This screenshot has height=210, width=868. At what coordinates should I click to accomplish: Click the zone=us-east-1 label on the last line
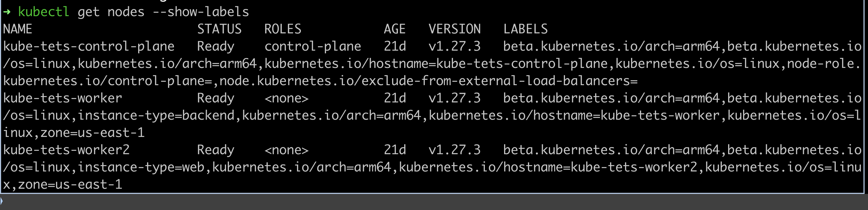pyautogui.click(x=70, y=185)
